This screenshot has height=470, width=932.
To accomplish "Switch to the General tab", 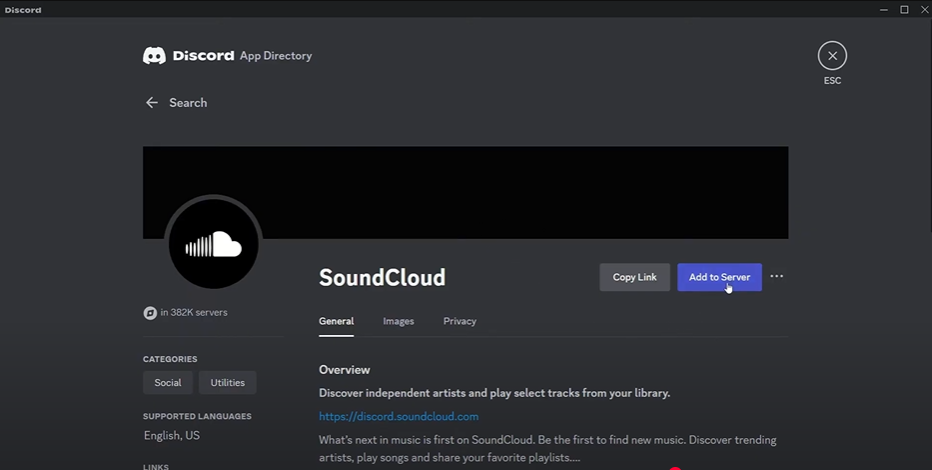I will pyautogui.click(x=336, y=321).
